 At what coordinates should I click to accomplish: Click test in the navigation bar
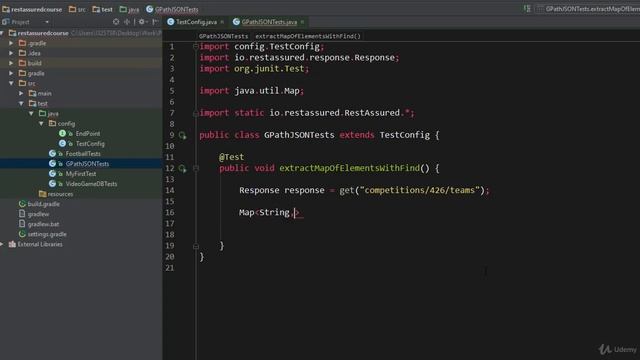(x=102, y=9)
